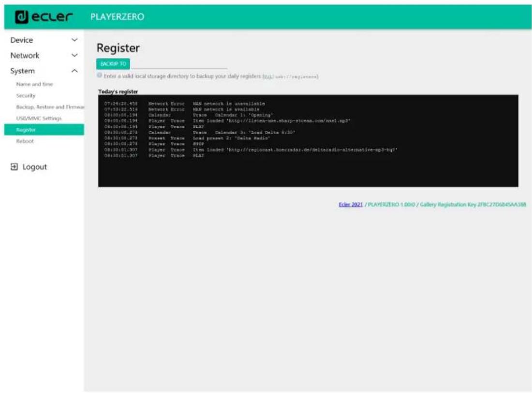Select the System menu label
The width and height of the screenshot is (532, 393).
23,71
